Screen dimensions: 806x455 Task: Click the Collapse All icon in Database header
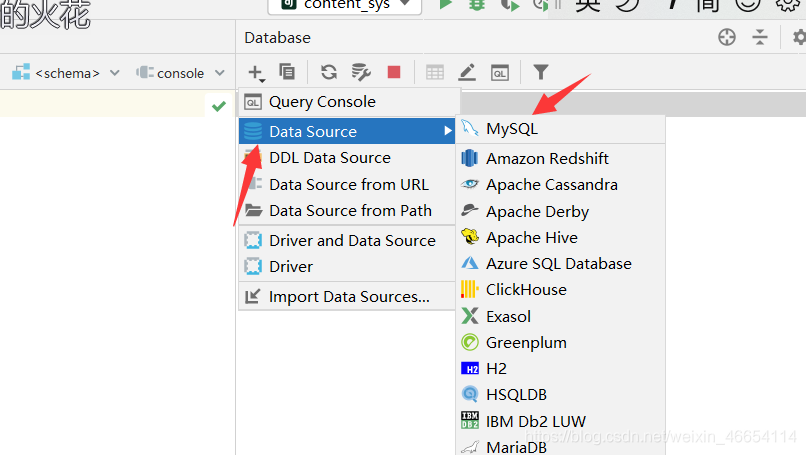click(760, 37)
